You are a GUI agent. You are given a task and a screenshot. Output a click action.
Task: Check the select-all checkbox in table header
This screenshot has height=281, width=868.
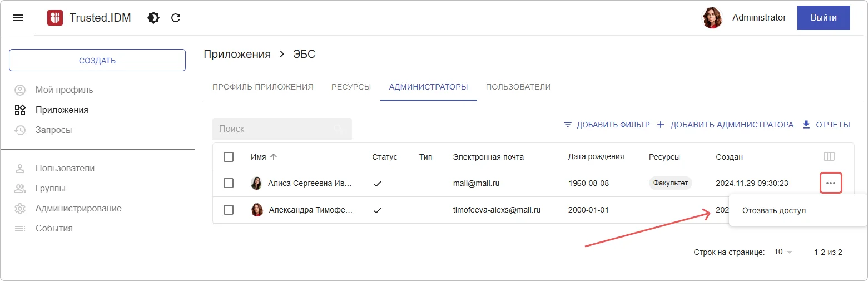click(x=229, y=157)
